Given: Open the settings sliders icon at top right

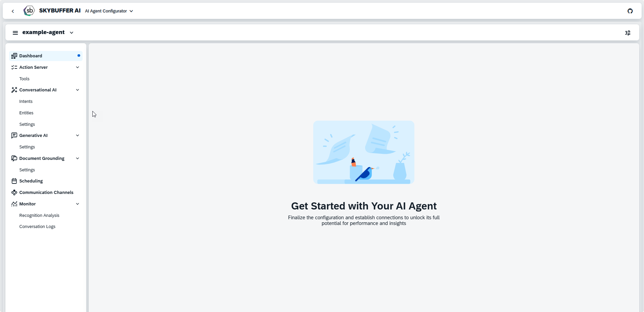Looking at the screenshot, I should 627,33.
